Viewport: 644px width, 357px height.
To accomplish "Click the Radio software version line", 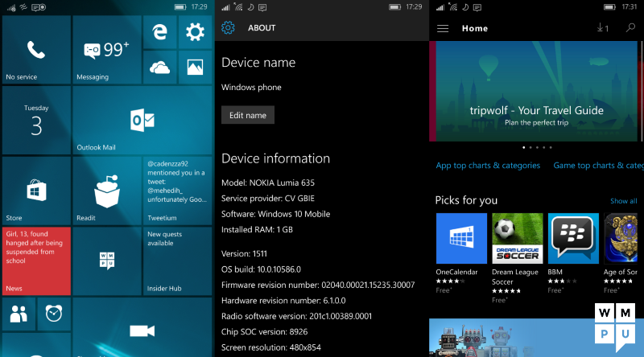I will [x=296, y=316].
